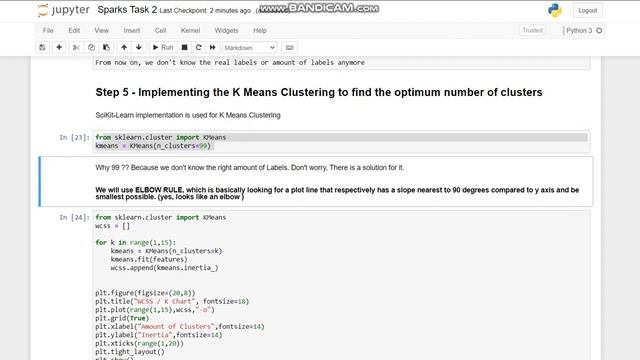This screenshot has height=360, width=640.
Task: Click the Python logo icon
Action: tap(555, 10)
